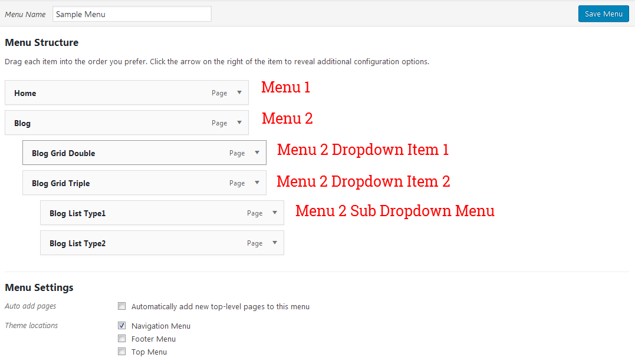Viewport: 635px width, 364px height.
Task: Click the Save Menu button
Action: tap(603, 14)
